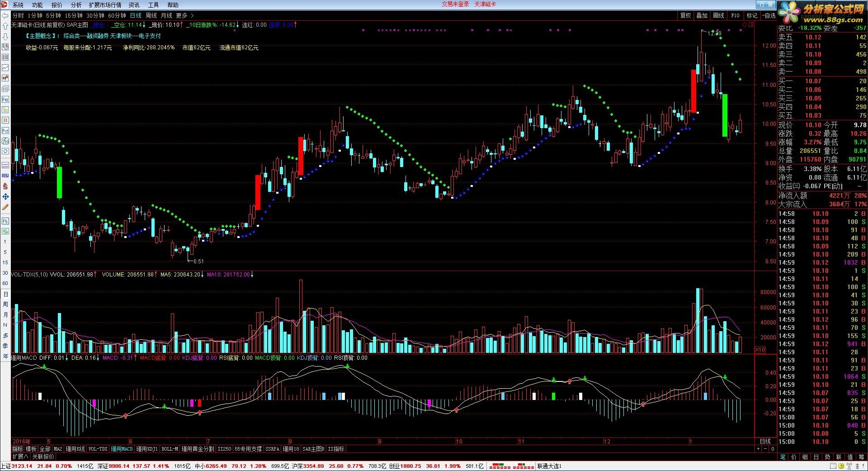Select the 55专用支撑 indicator tab
Image resolution: width=868 pixels, height=471 pixels.
[248, 449]
